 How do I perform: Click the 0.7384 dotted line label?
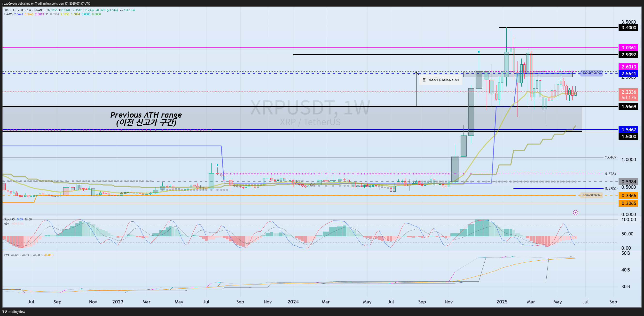pos(611,174)
